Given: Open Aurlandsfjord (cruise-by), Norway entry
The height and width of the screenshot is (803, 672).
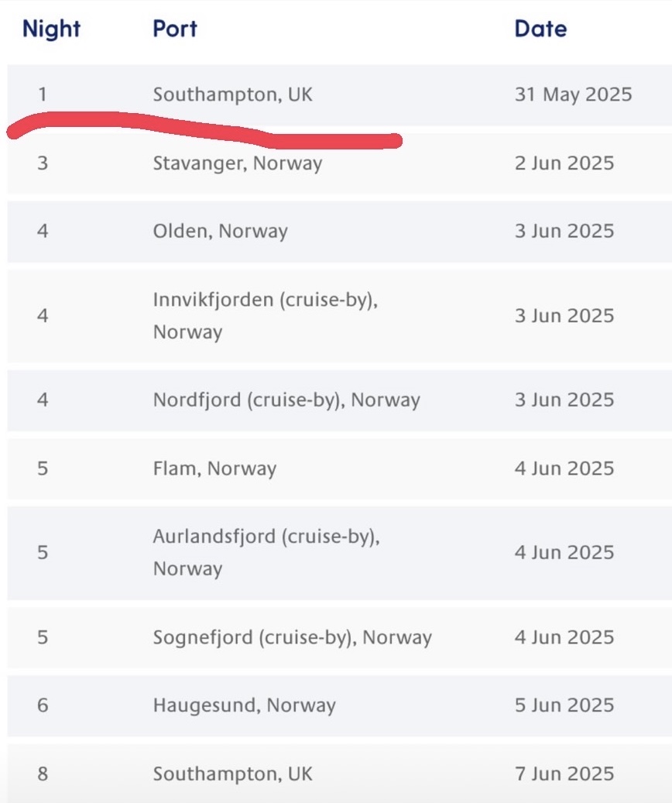Looking at the screenshot, I should pos(266,553).
